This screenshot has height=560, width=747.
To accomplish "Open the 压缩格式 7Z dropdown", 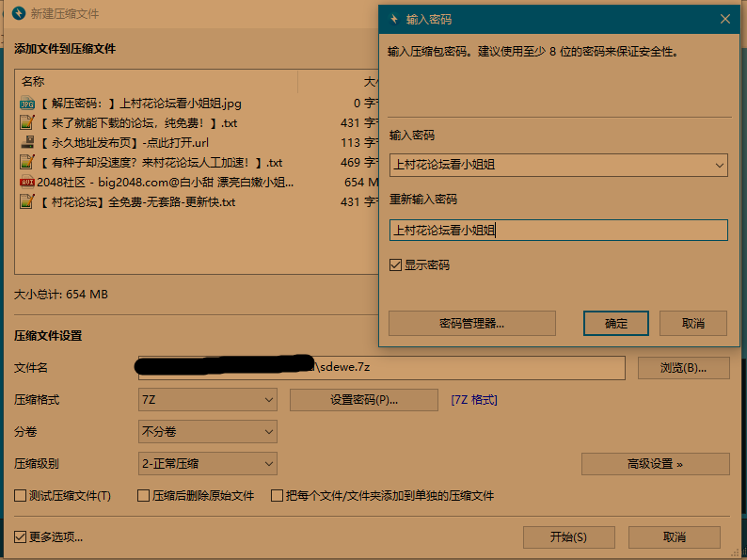I will click(207, 400).
